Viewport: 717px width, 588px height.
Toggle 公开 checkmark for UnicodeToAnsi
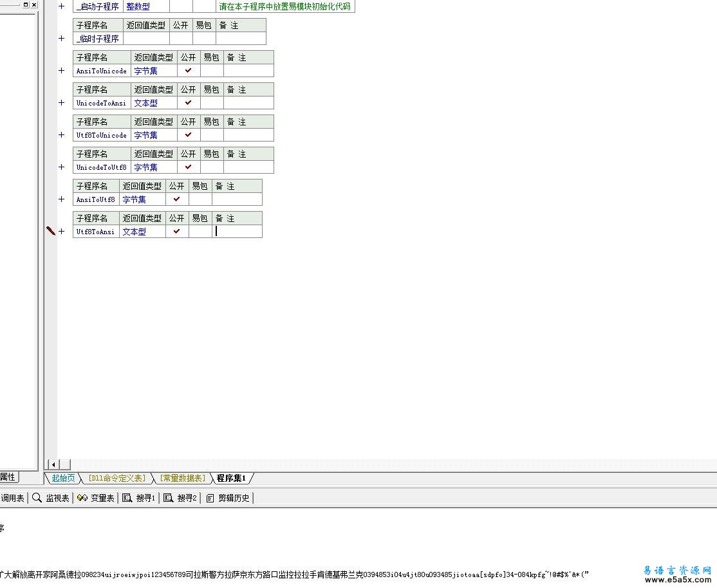188,103
